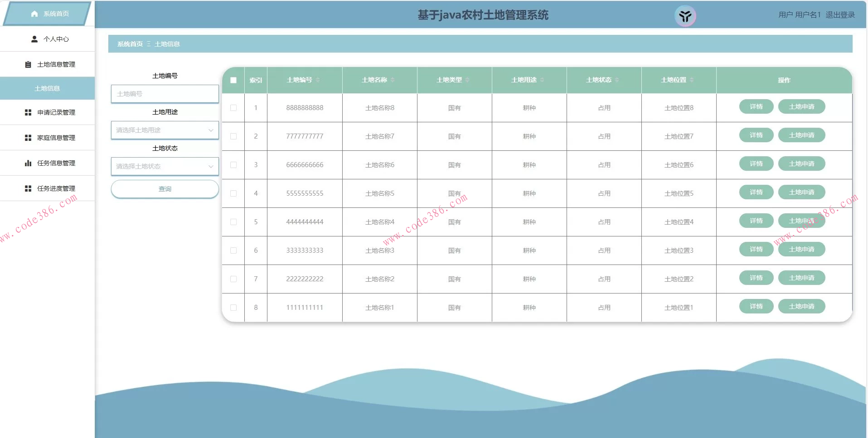Screen dimensions: 868x438
Task: Click the clipboard icon for 土地信息管理
Action: pyautogui.click(x=28, y=64)
